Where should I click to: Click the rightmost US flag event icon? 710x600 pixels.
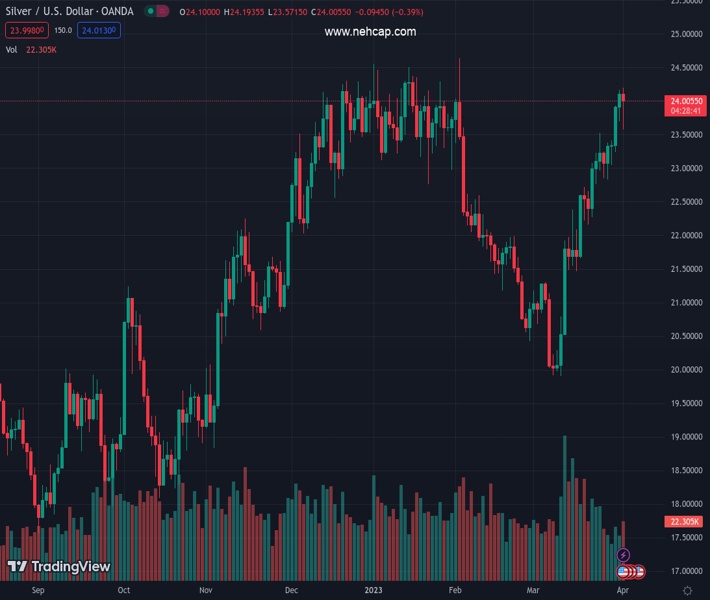click(x=639, y=571)
